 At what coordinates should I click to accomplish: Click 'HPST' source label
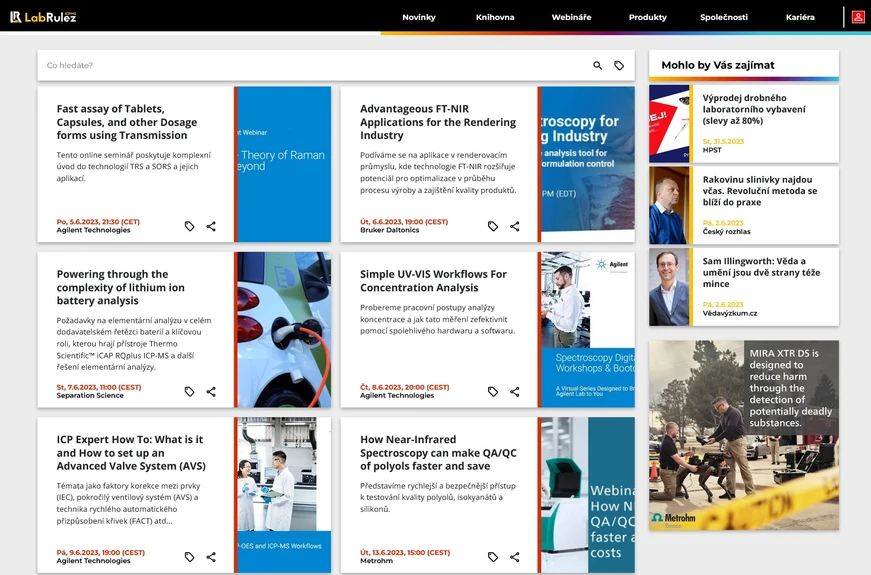pos(712,150)
